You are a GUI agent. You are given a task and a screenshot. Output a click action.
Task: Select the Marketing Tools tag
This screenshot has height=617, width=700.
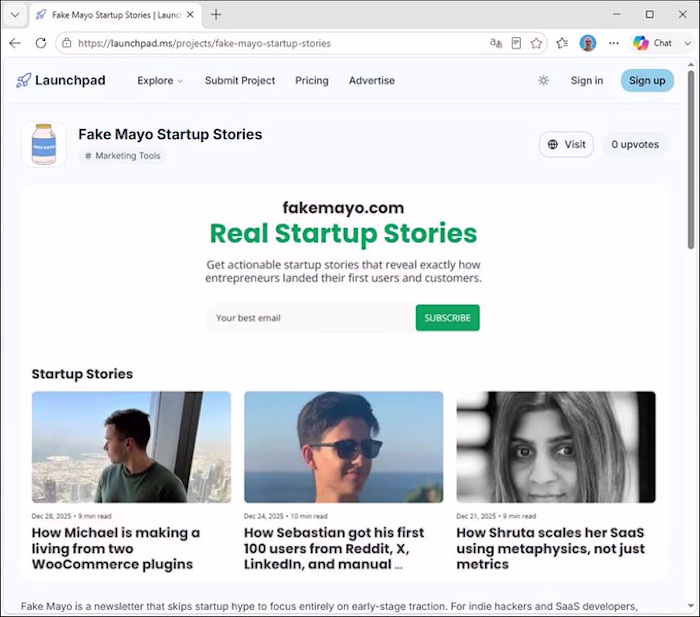point(123,156)
